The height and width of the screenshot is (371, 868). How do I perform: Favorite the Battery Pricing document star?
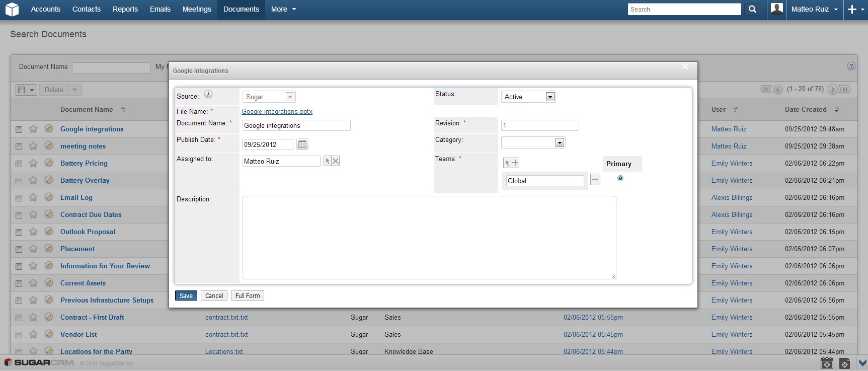click(33, 163)
